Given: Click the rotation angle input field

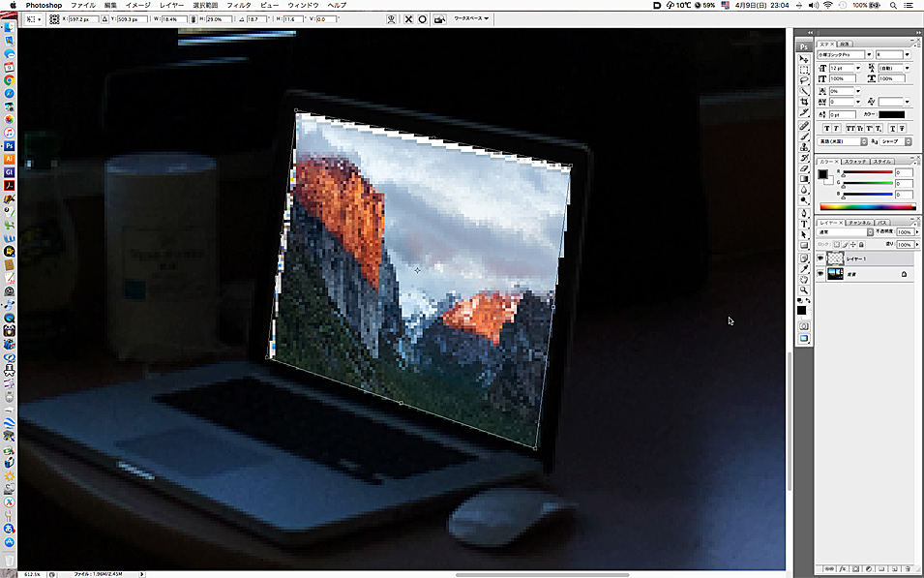Looking at the screenshot, I should point(257,18).
